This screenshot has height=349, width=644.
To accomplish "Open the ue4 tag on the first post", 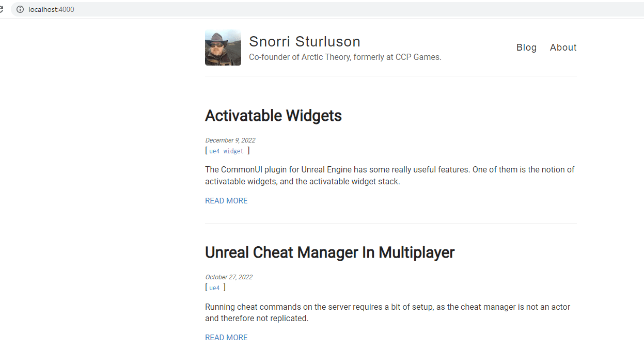I will pos(214,151).
